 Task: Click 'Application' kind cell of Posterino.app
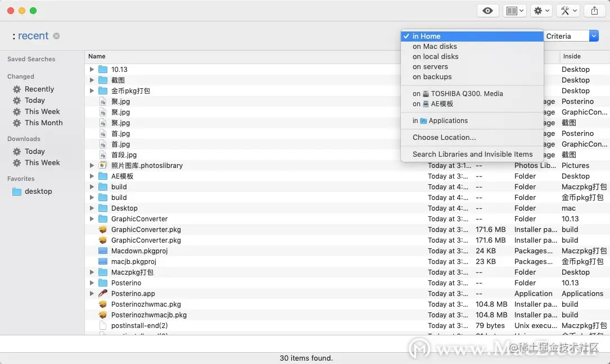pos(534,294)
